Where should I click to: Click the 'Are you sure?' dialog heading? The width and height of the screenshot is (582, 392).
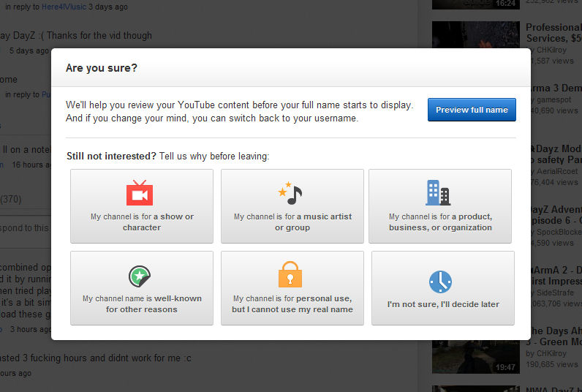102,68
